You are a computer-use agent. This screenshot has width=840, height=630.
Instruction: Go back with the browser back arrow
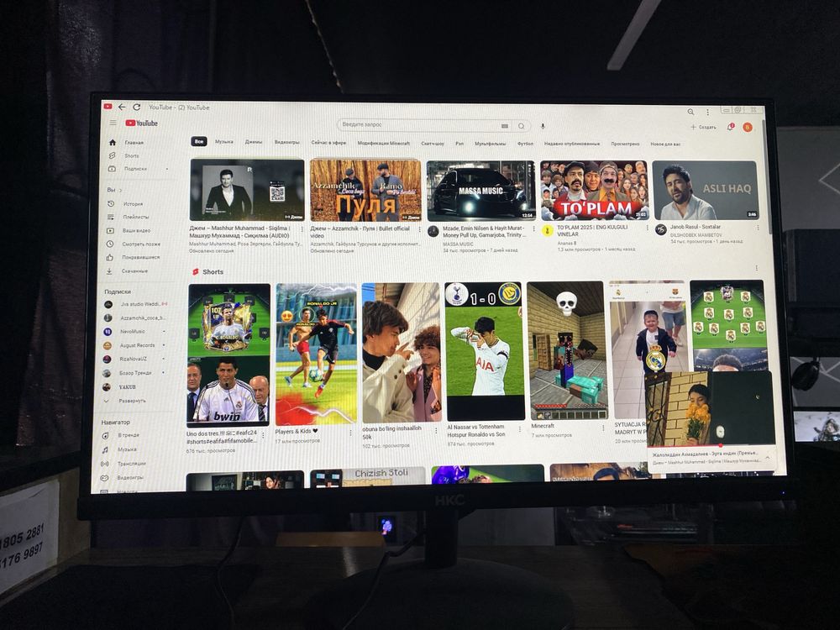(x=122, y=107)
